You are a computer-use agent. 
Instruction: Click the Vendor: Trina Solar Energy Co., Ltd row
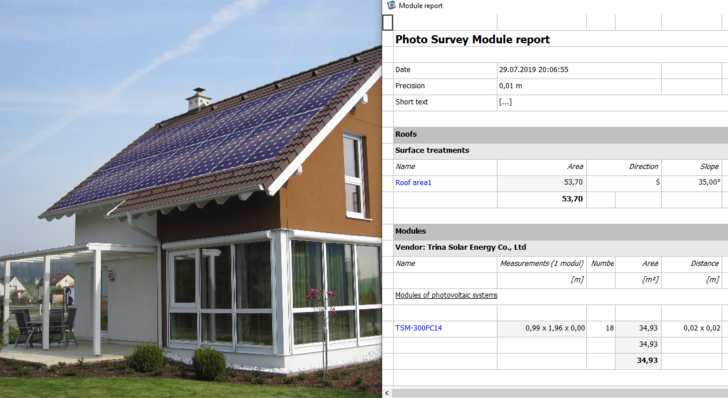coord(560,248)
